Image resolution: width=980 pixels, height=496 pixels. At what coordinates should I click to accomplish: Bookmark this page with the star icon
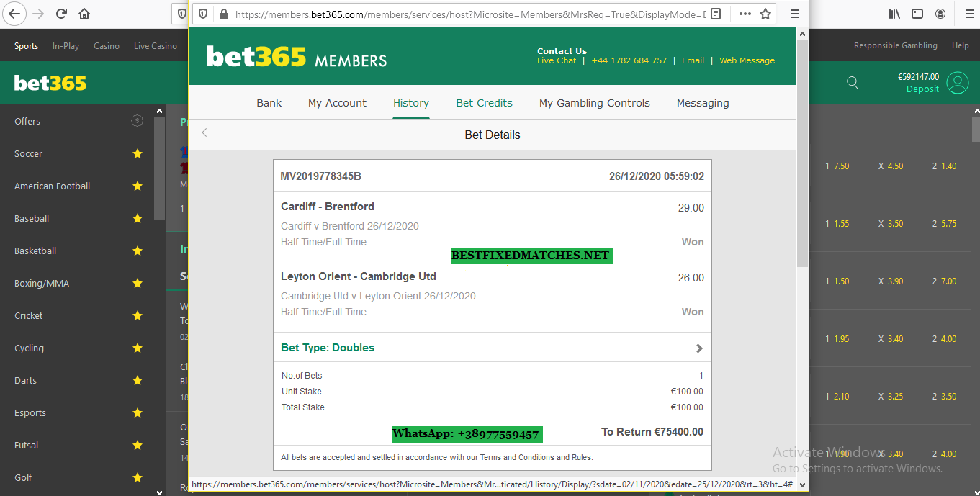[765, 14]
